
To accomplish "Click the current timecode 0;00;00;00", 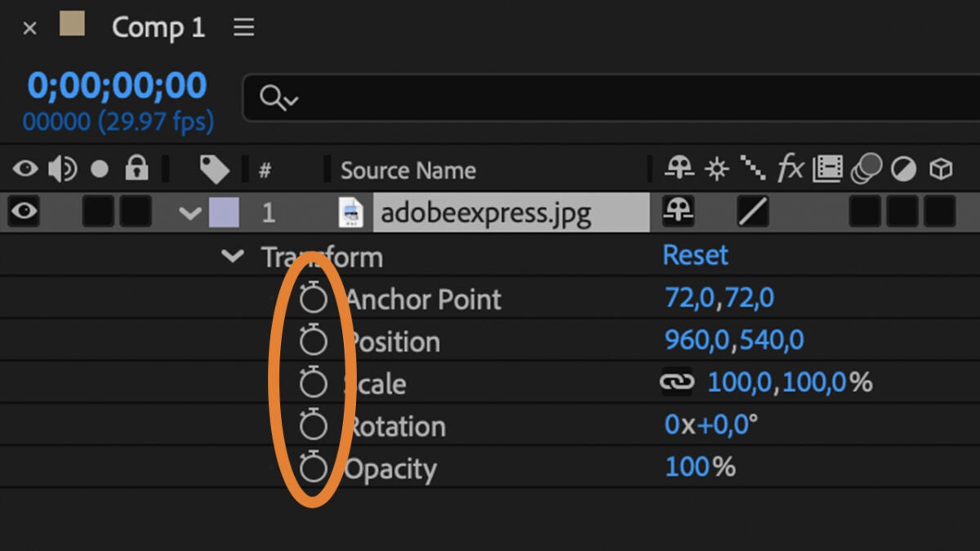I will click(117, 86).
